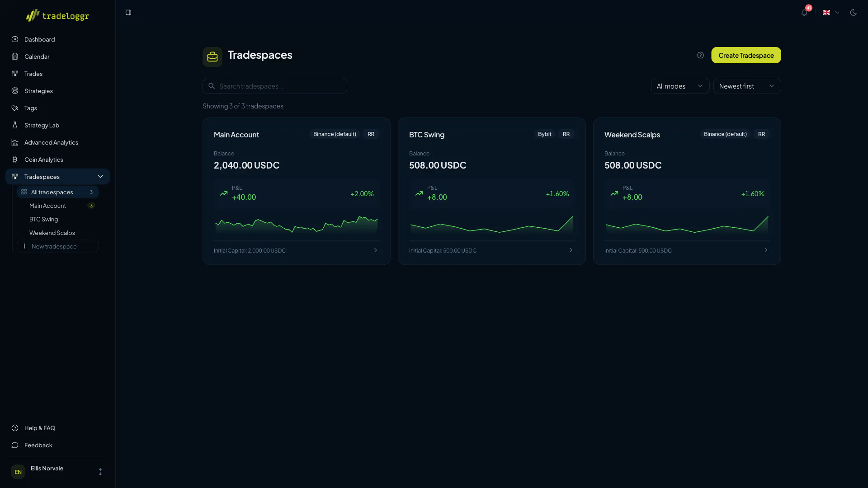Image resolution: width=868 pixels, height=488 pixels.
Task: Open the All modes filter dropdown
Action: [680, 86]
